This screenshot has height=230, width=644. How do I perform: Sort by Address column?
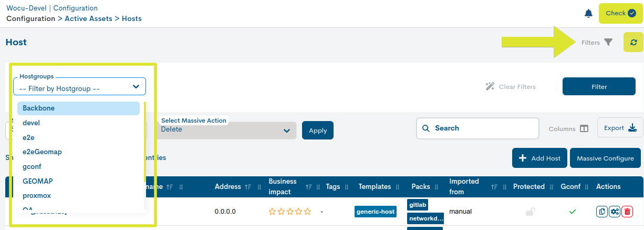(248, 187)
